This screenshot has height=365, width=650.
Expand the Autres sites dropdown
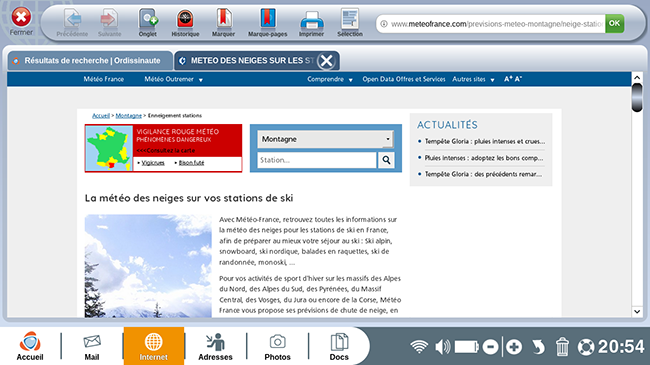(x=473, y=79)
